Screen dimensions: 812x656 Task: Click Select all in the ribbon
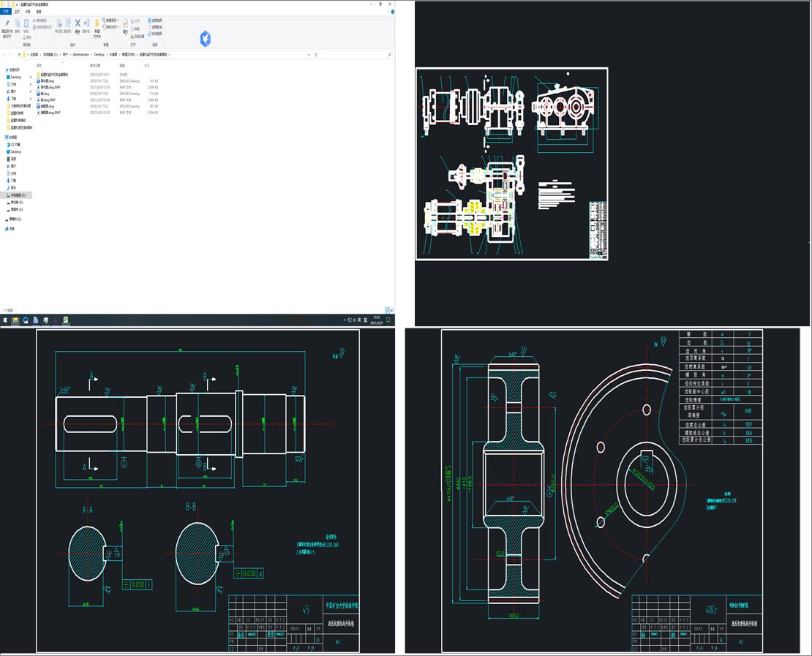[155, 20]
